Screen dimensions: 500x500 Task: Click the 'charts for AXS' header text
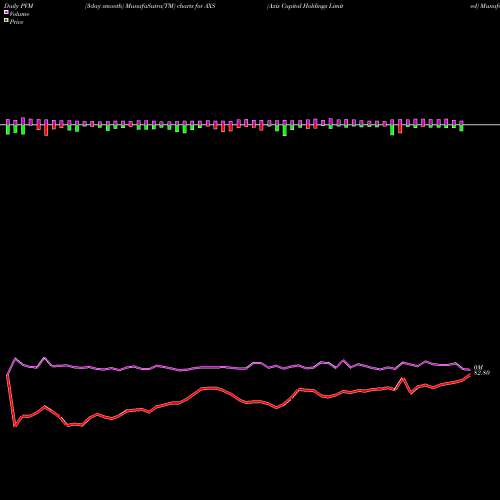(196, 6)
